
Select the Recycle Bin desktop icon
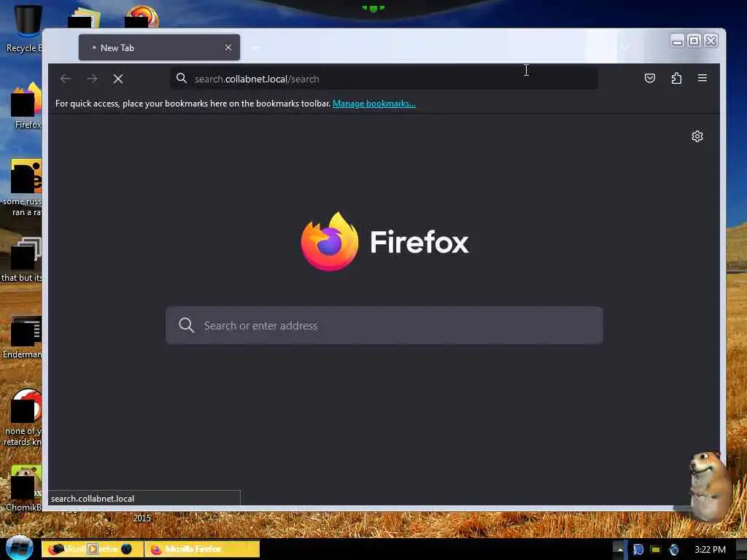point(23,28)
